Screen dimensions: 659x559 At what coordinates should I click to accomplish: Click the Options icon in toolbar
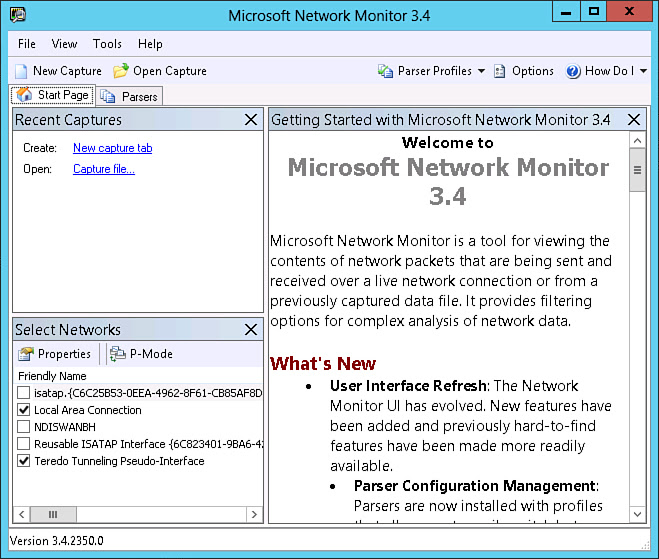[x=499, y=71]
